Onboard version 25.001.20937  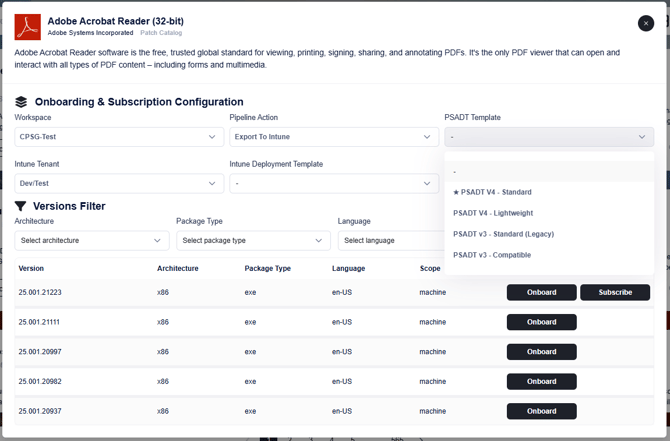coord(541,411)
